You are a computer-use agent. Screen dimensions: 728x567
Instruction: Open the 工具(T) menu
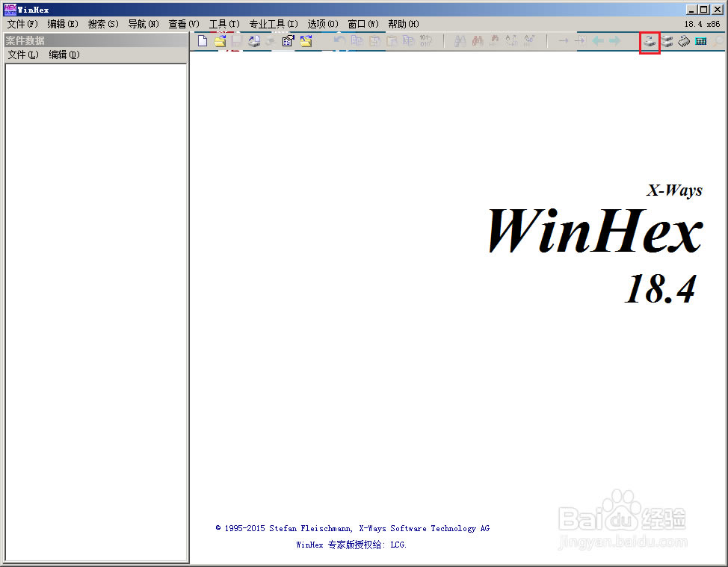click(224, 24)
